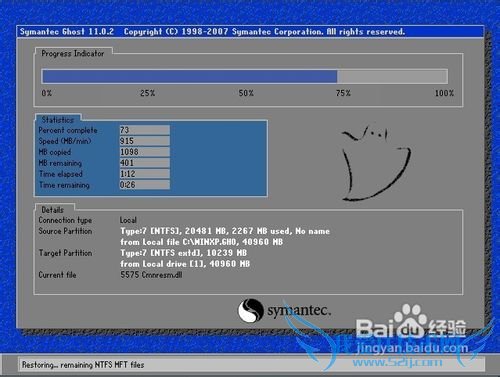This screenshot has height=377, width=500.
Task: Click the 'Time elapsed' label
Action: [x=61, y=174]
